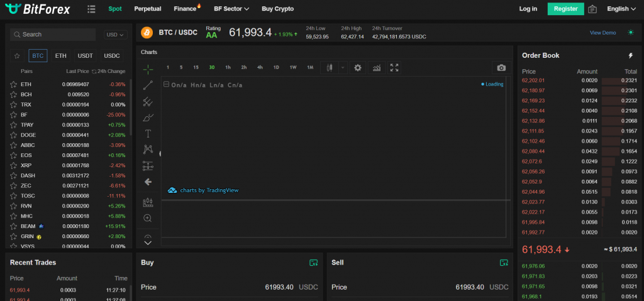Click the back arrow chart tool

148,182
